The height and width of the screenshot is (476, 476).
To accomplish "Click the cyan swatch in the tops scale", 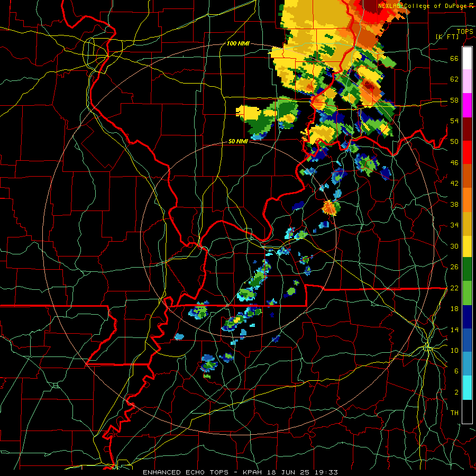I will 467,388.
